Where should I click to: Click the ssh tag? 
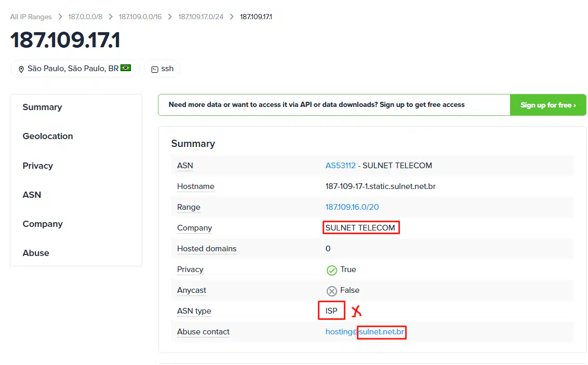pyautogui.click(x=162, y=69)
